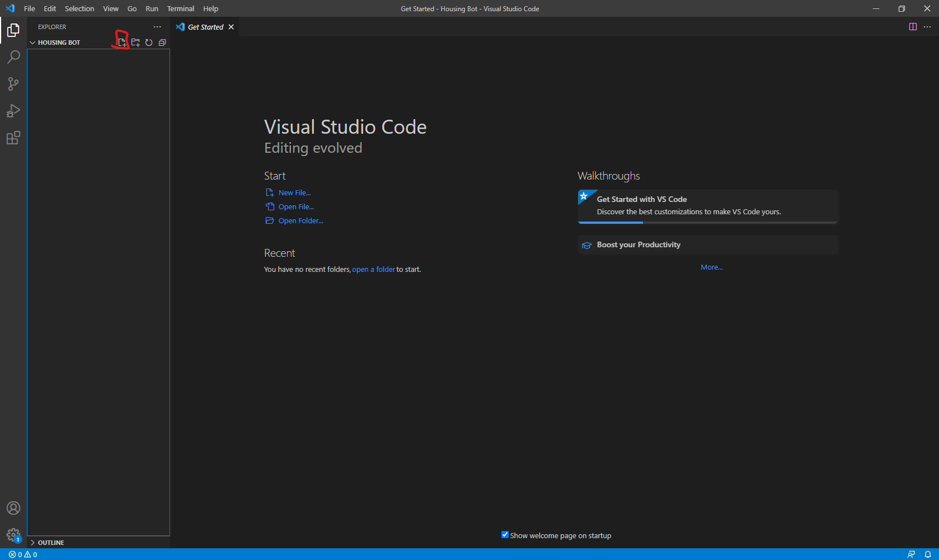Click the New File... link
The image size is (939, 560).
point(294,192)
